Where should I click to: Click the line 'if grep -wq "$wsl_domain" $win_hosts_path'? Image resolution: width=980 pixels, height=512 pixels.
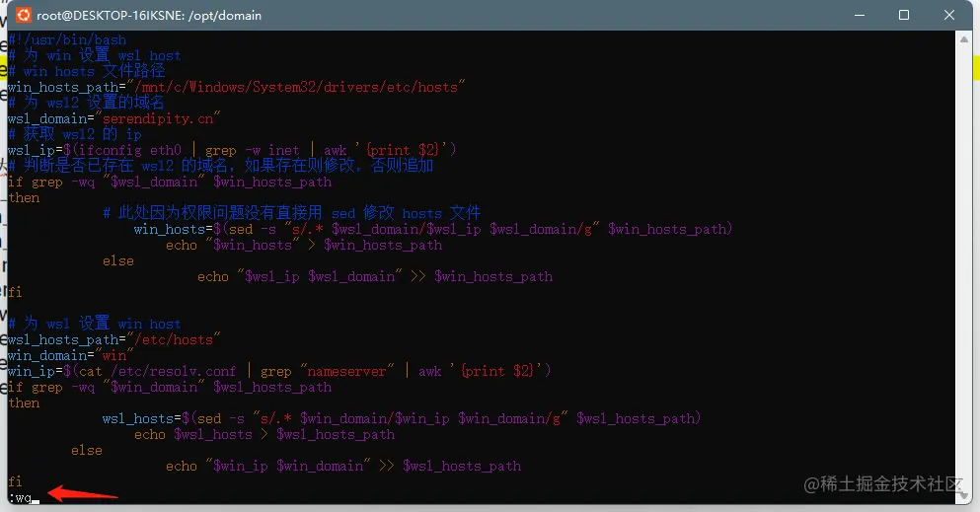pos(170,182)
